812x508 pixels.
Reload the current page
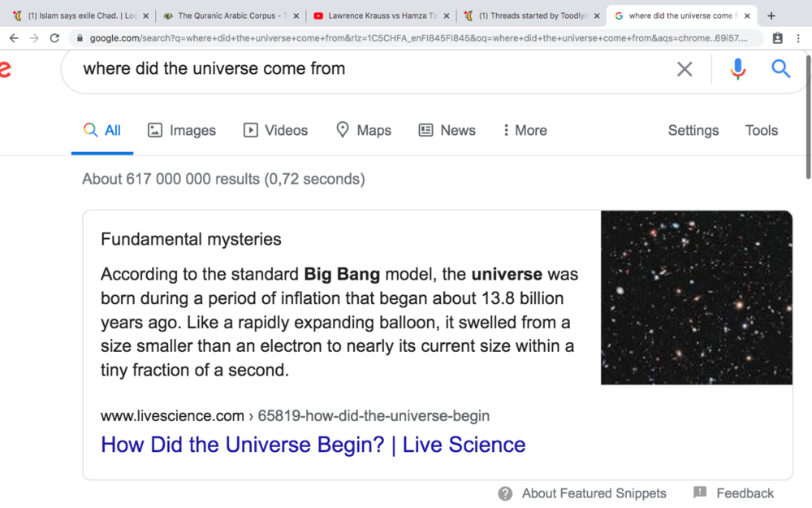pyautogui.click(x=54, y=38)
